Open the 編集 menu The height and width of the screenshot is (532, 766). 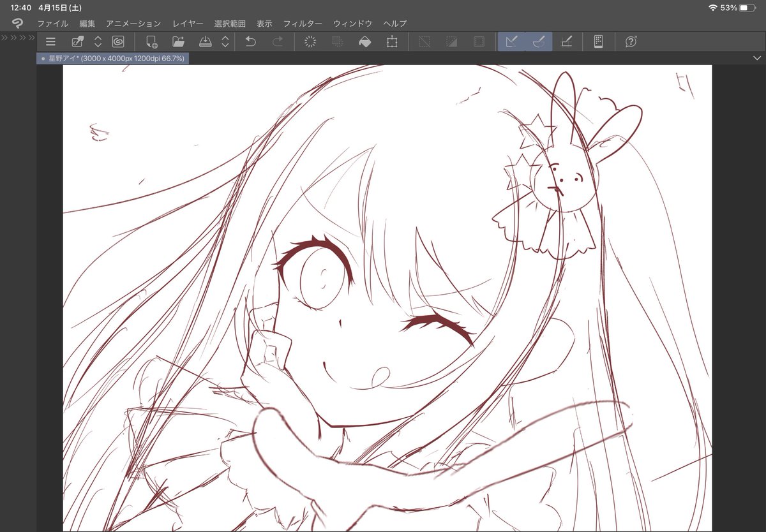pyautogui.click(x=87, y=24)
